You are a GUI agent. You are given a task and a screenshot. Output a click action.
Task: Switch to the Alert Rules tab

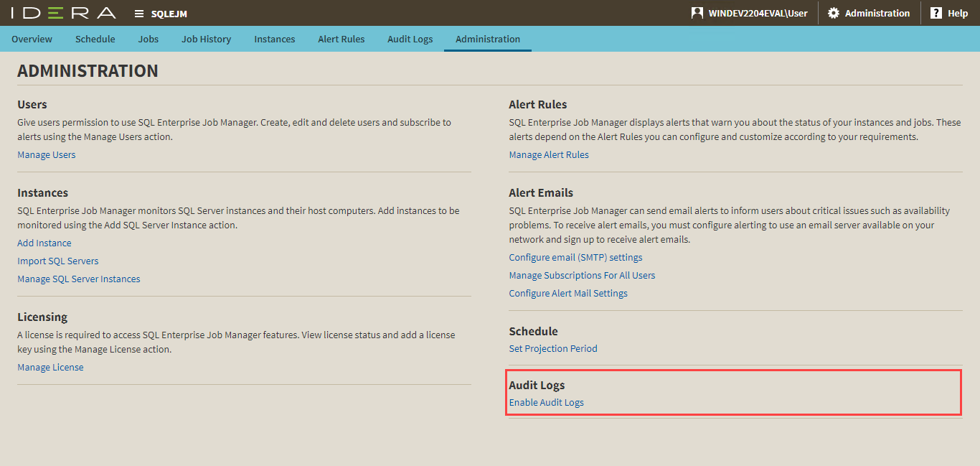341,39
